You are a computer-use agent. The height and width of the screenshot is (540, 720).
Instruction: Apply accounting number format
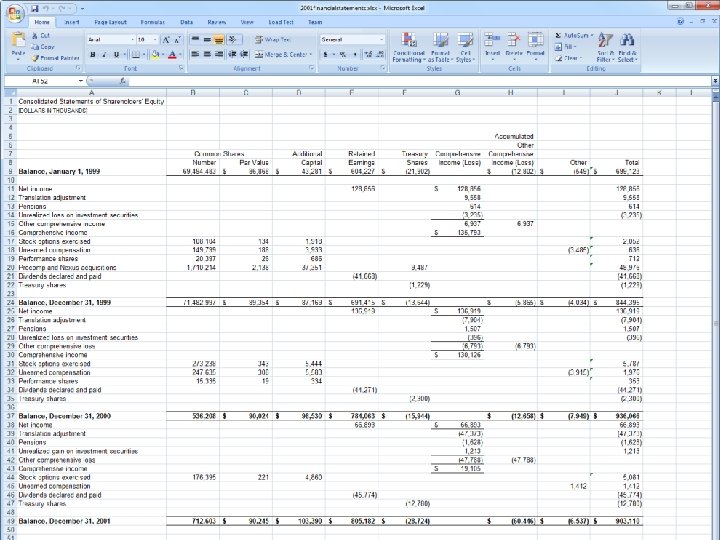pos(326,54)
